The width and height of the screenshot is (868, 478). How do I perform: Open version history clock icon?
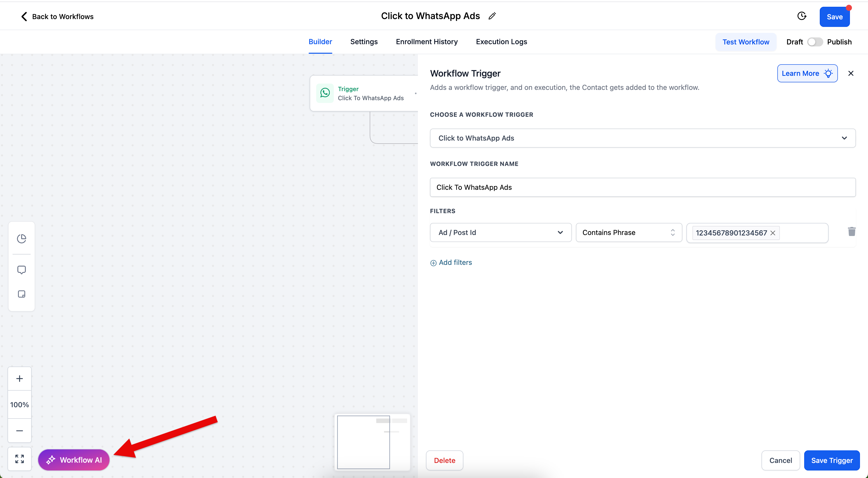[802, 16]
